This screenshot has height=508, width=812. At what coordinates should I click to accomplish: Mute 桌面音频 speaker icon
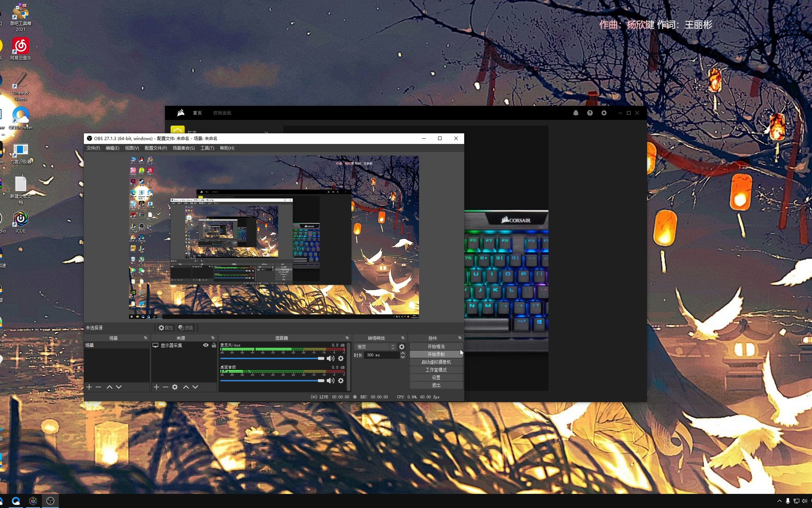pyautogui.click(x=330, y=381)
